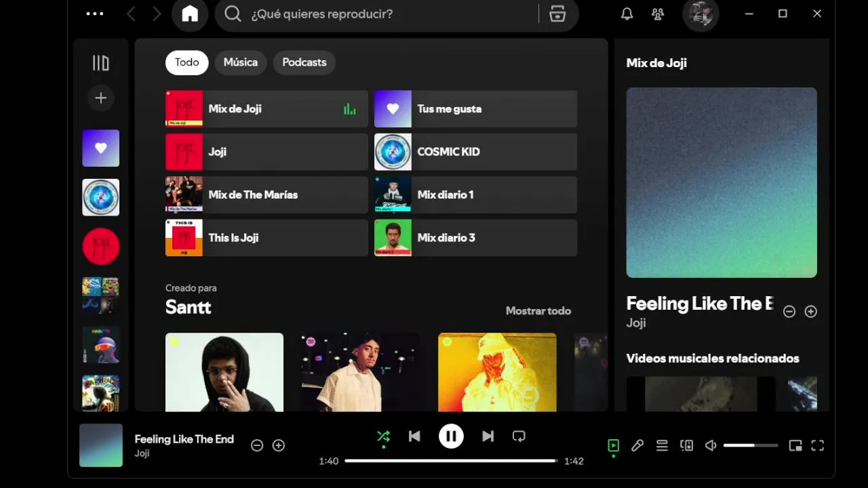
Task: Go back with the left arrow
Action: click(132, 14)
